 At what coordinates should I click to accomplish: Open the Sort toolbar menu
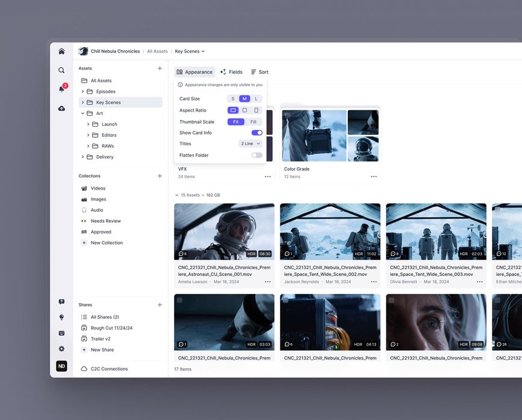click(x=259, y=72)
